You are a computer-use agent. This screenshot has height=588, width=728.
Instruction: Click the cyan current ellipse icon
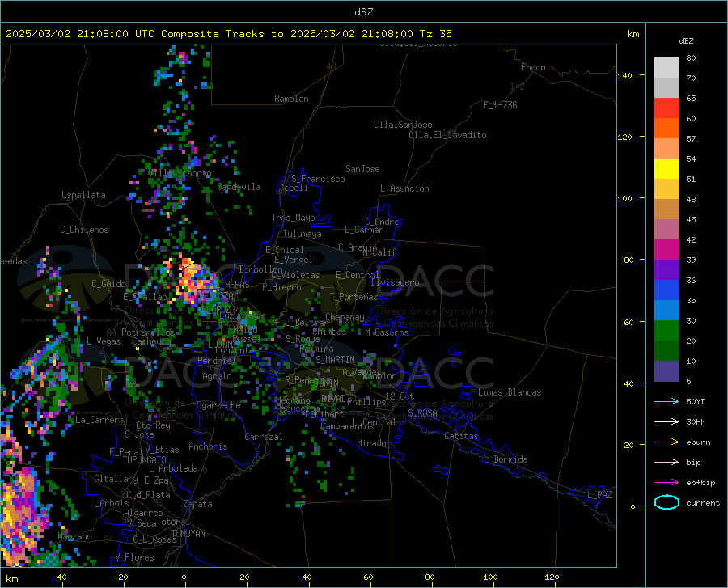(667, 502)
